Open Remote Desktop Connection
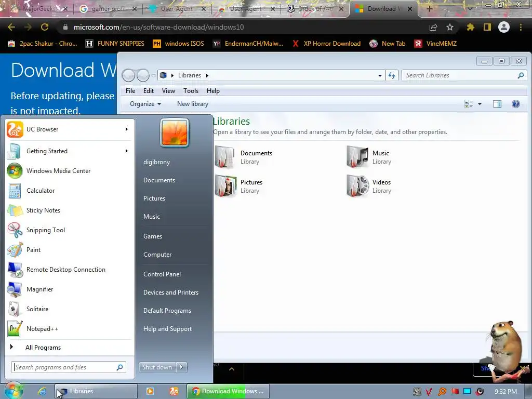 70,270
